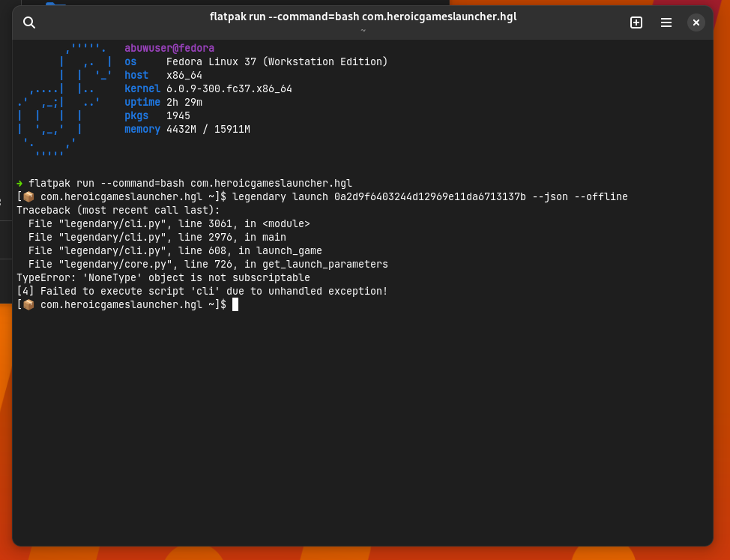Click the package emoji in the legendary prompt
This screenshot has width=730, height=560.
point(29,197)
